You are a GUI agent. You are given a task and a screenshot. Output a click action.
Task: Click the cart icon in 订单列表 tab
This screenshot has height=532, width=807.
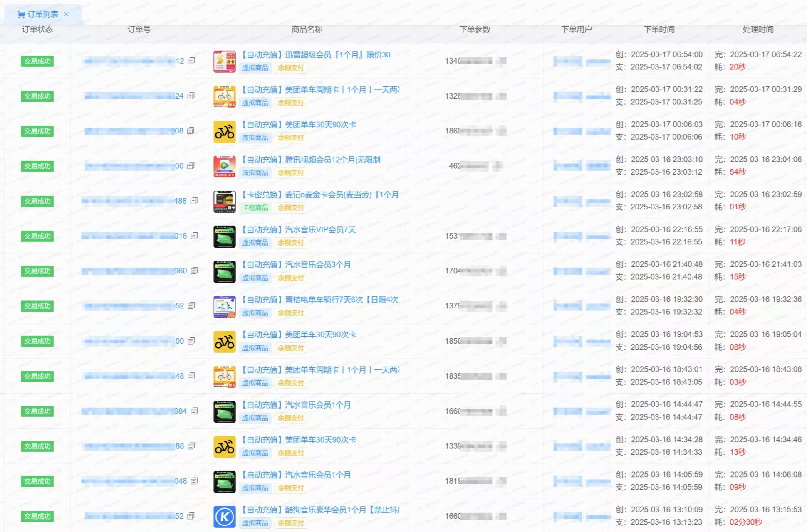tap(21, 15)
